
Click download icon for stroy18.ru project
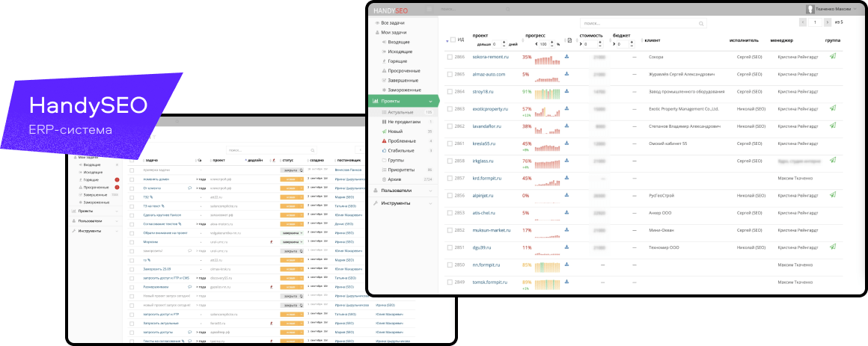point(566,91)
